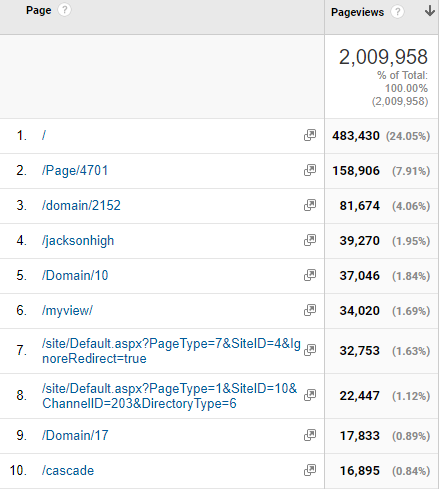Screen dimensions: 439x493
Task: Open external link icon for /myview/
Action: tap(310, 310)
